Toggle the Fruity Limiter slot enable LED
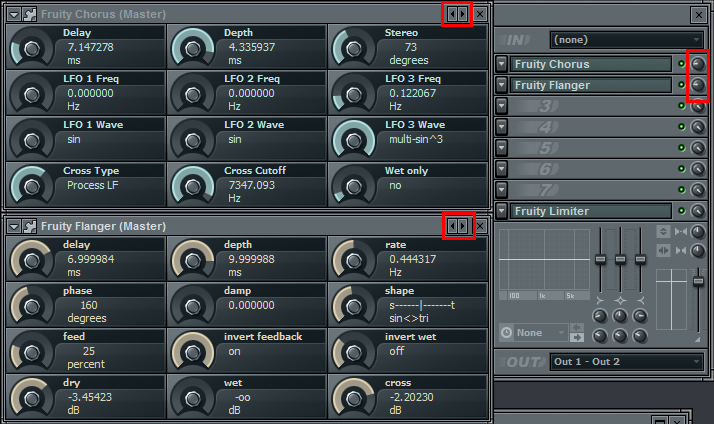This screenshot has width=714, height=424. [682, 211]
